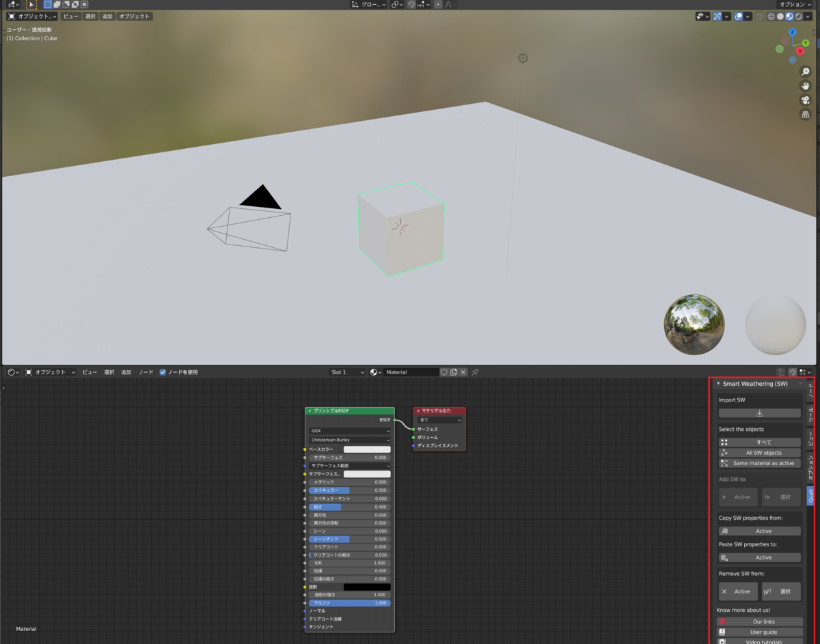The height and width of the screenshot is (644, 820).
Task: Click Active under Remove SW from
Action: (738, 591)
